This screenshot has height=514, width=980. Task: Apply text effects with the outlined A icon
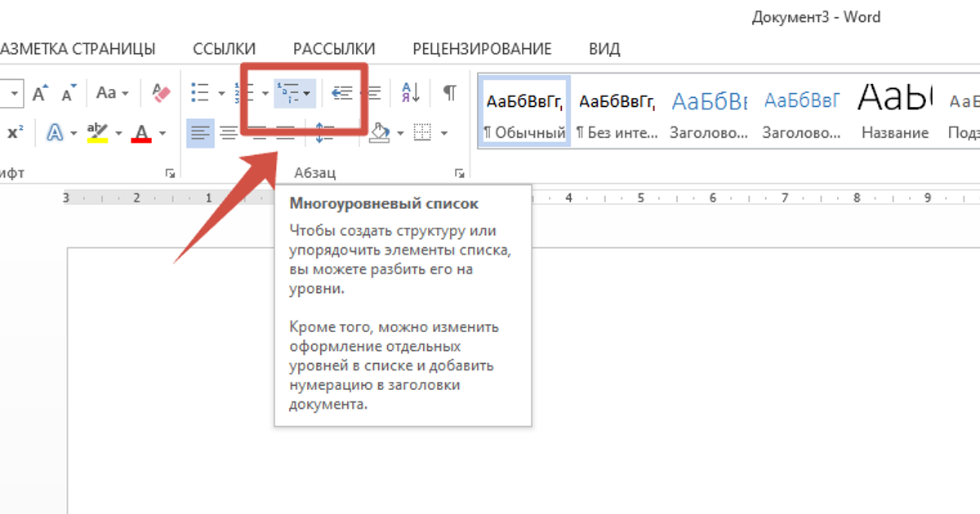pyautogui.click(x=56, y=132)
